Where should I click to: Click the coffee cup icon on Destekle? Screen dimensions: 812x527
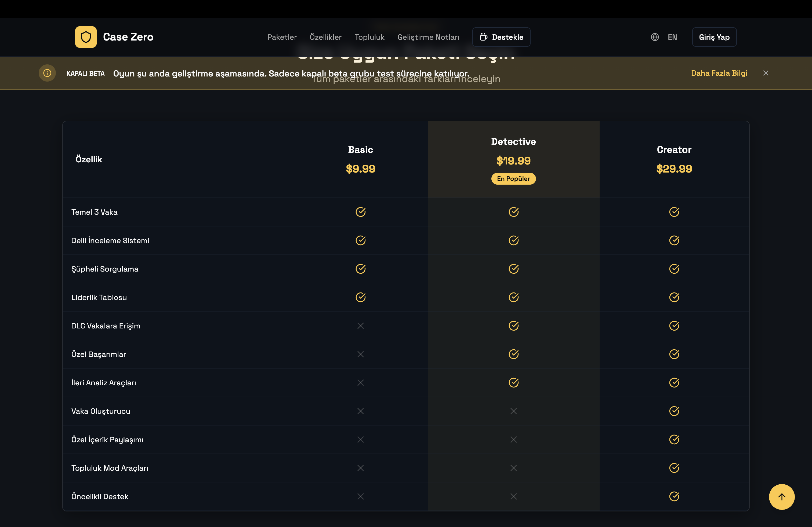pyautogui.click(x=483, y=37)
